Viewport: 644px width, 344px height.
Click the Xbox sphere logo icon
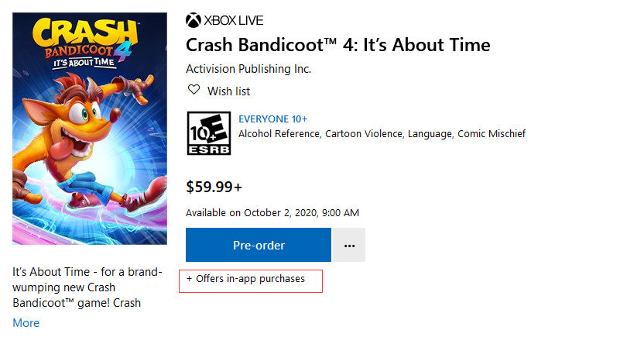click(194, 20)
